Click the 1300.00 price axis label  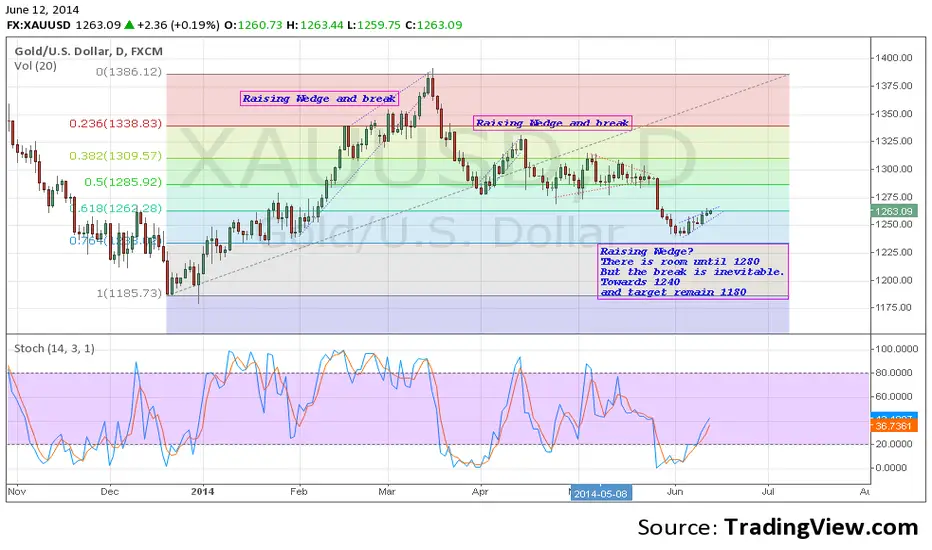(x=893, y=169)
